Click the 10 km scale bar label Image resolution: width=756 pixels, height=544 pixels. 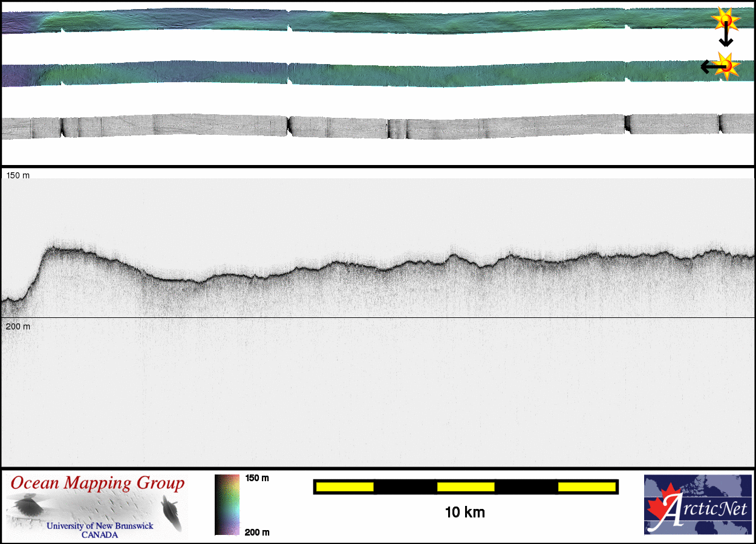[464, 513]
